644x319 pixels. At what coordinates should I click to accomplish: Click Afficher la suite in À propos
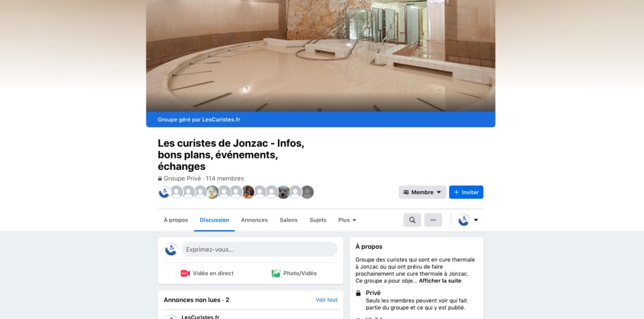point(440,281)
